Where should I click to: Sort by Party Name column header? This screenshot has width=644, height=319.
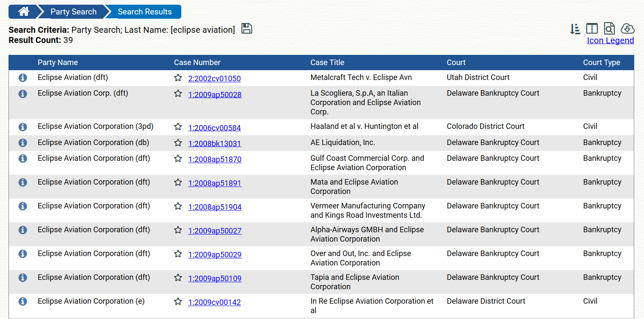(58, 63)
